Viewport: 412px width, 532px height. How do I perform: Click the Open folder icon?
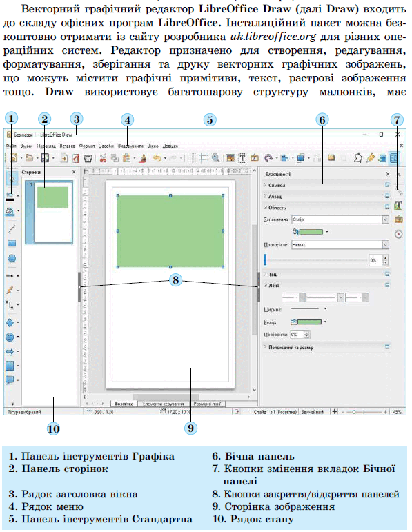coord(30,158)
